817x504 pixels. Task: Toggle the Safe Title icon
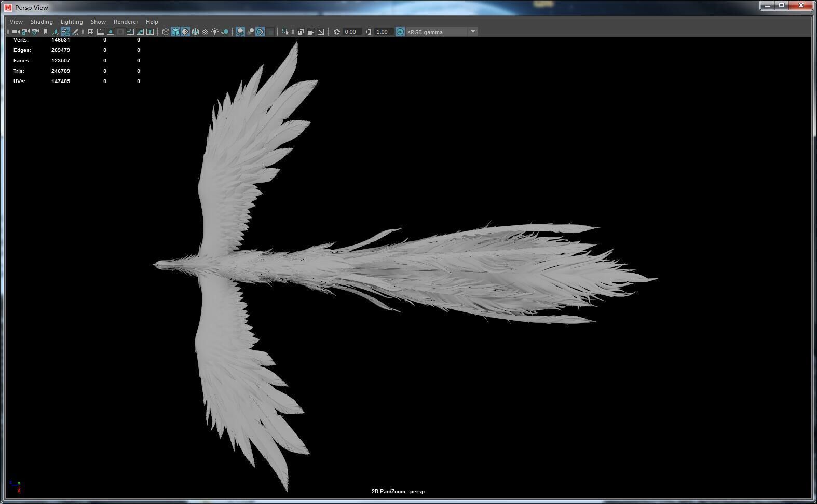coord(150,32)
